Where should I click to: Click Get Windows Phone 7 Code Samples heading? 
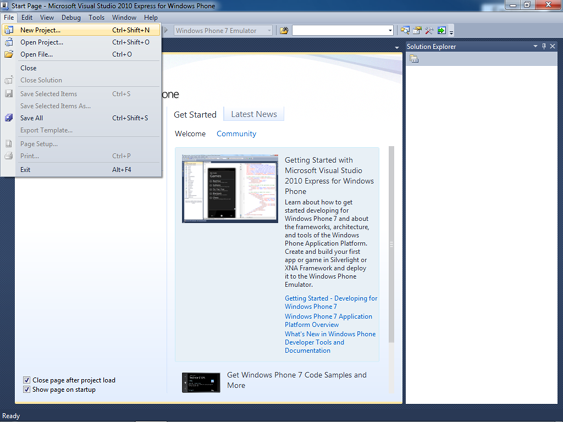pyautogui.click(x=297, y=380)
